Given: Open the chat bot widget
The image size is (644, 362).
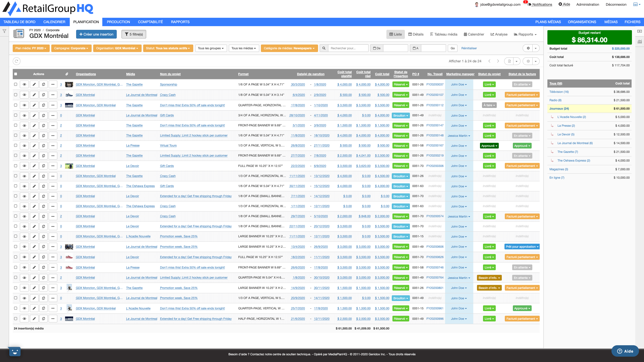Looking at the screenshot, I should click(15, 351).
